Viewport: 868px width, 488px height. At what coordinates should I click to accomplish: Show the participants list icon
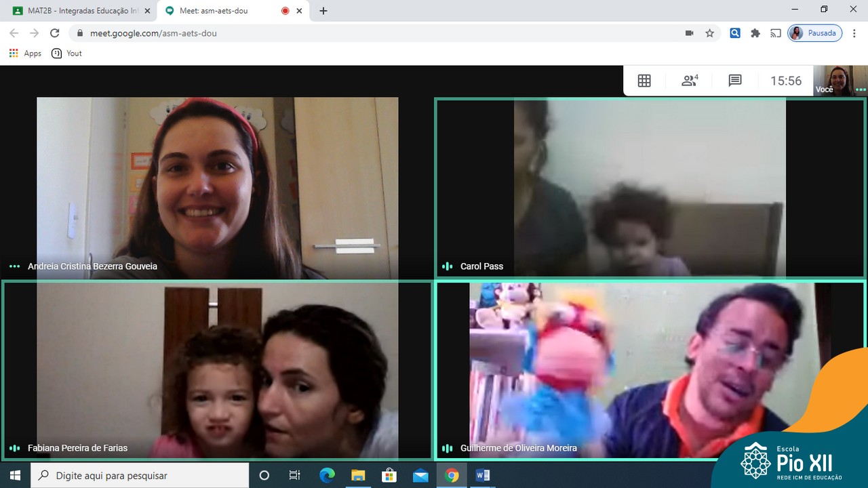click(690, 81)
